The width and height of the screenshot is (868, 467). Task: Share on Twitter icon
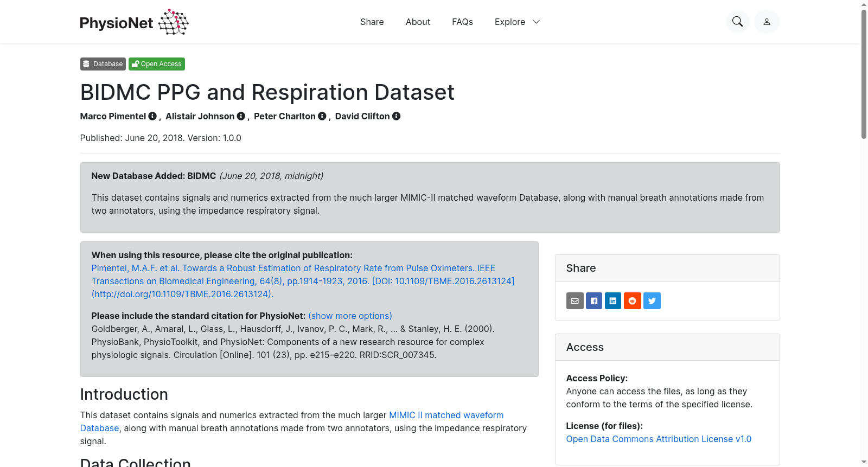click(x=652, y=300)
